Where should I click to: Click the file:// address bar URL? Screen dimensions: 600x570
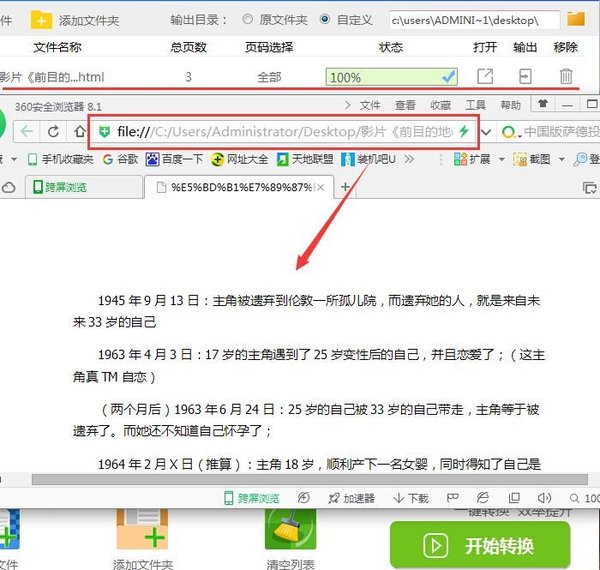click(x=284, y=132)
